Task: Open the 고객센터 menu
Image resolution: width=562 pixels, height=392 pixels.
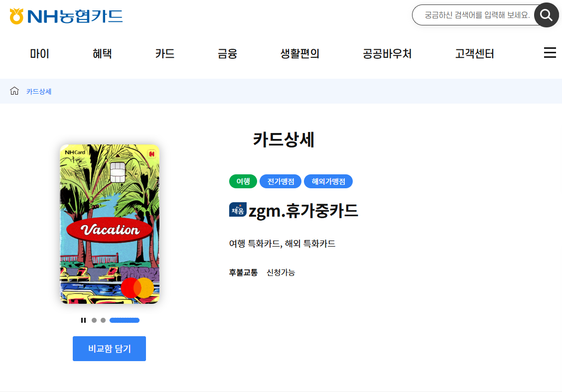Action: pyautogui.click(x=474, y=54)
